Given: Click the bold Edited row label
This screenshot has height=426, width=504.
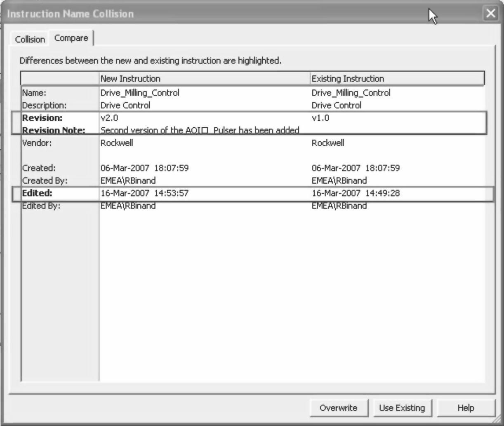Looking at the screenshot, I should pos(37,193).
